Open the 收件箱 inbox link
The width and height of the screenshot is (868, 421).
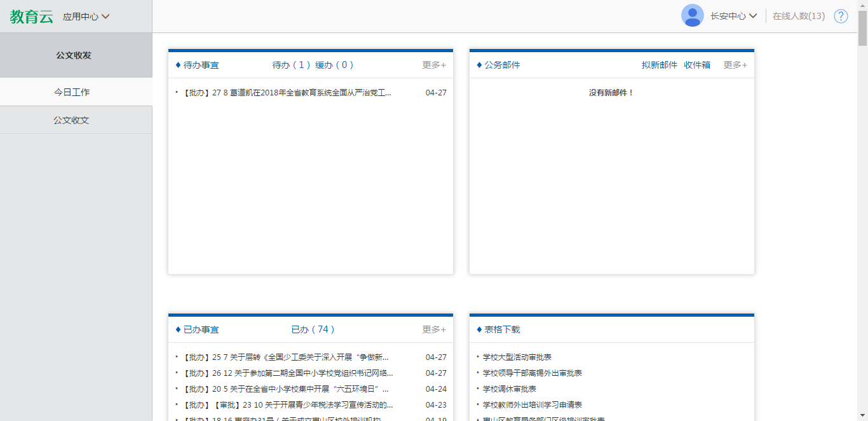(x=697, y=65)
